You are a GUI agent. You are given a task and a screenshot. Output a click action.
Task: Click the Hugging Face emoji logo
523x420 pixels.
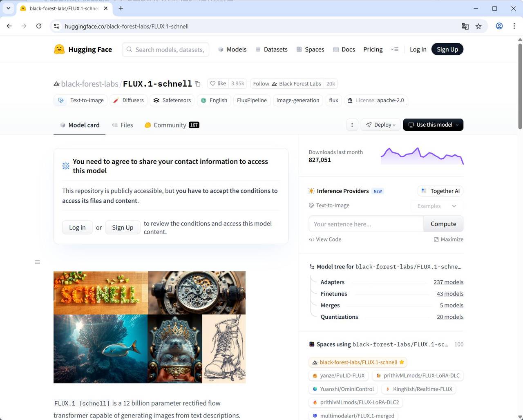click(x=59, y=49)
